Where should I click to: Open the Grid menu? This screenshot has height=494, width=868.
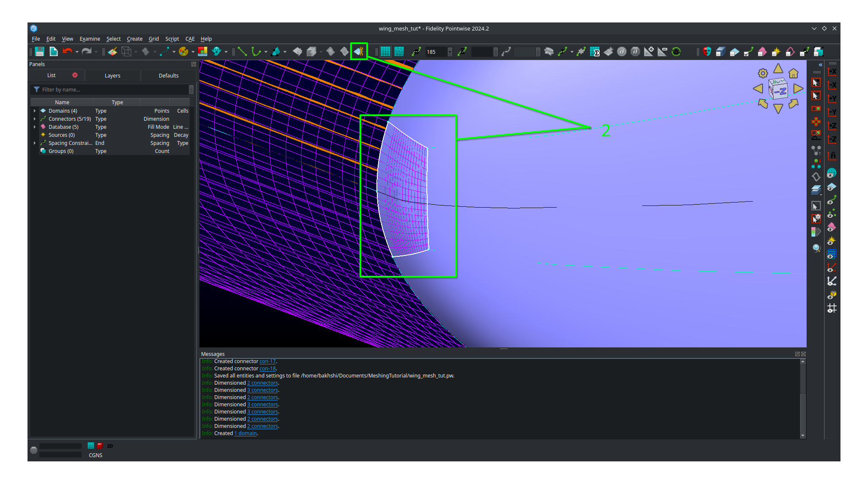(x=154, y=39)
